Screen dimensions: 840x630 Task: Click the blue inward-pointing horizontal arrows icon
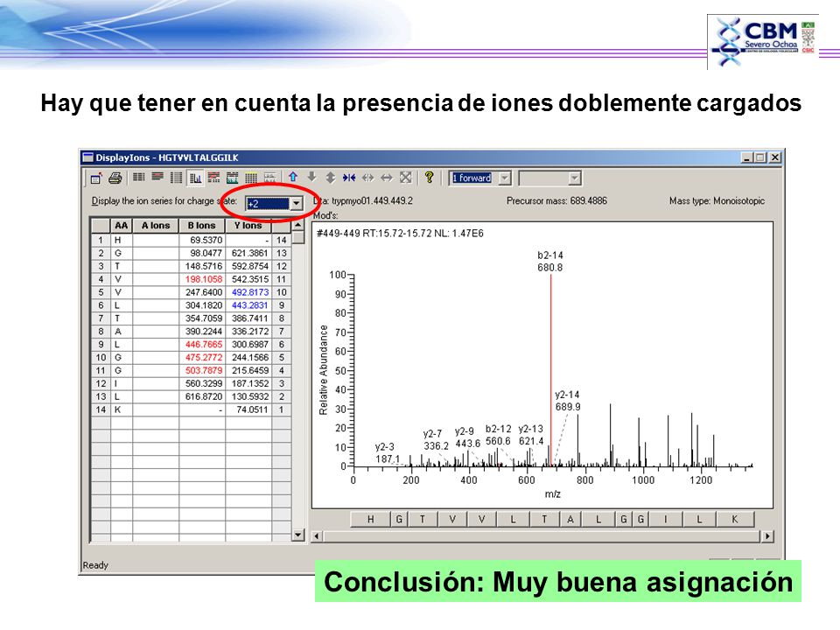click(x=349, y=178)
